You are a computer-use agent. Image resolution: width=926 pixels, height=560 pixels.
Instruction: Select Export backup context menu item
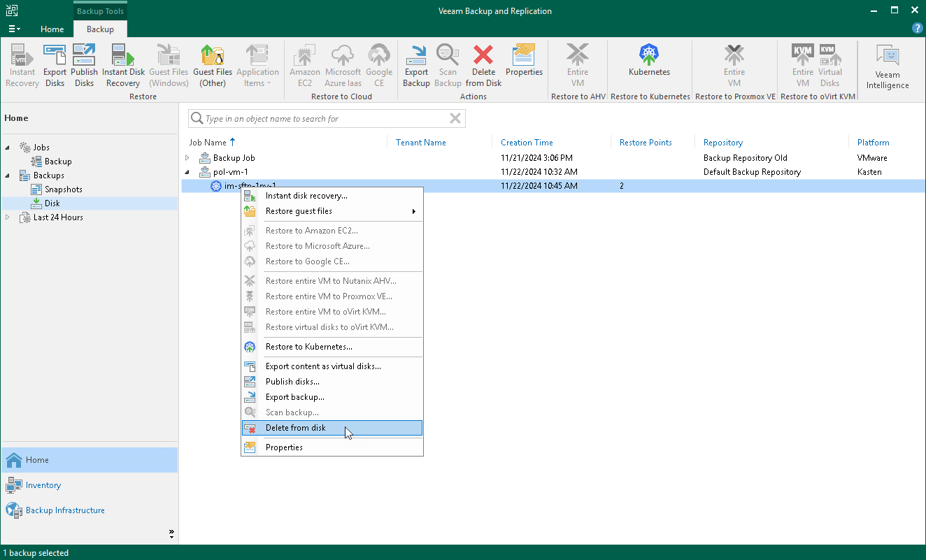tap(332, 397)
